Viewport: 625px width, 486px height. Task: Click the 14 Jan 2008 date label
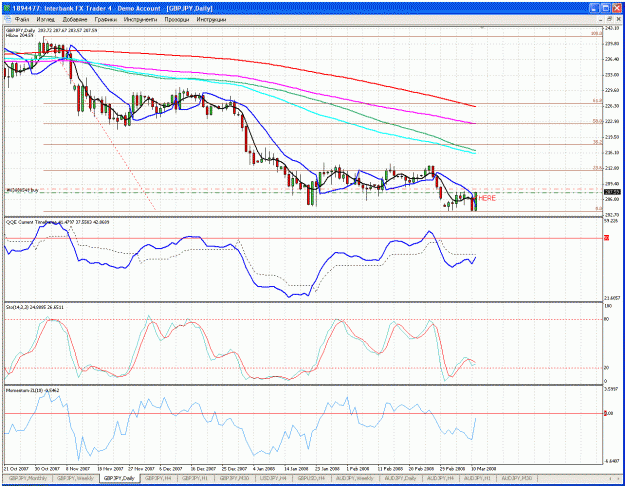point(296,468)
